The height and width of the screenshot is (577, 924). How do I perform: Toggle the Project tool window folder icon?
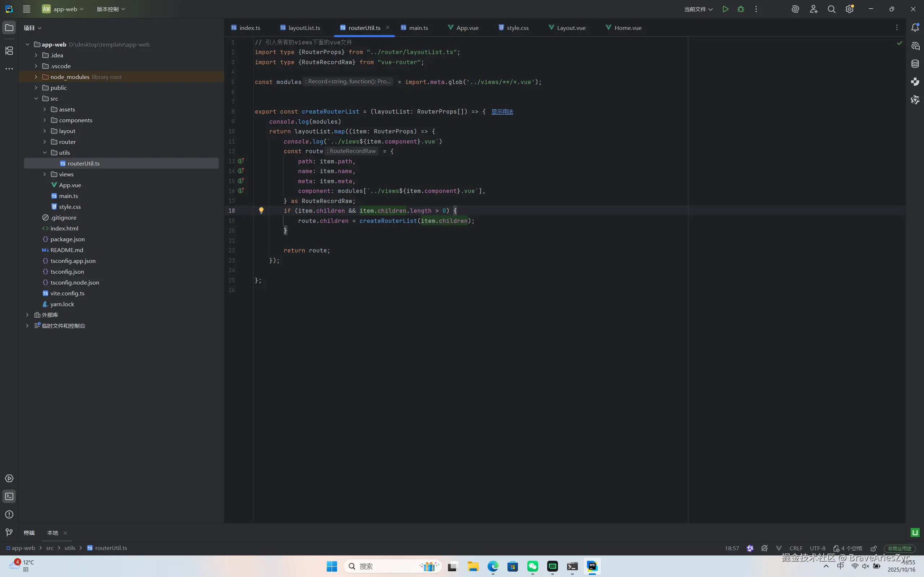[9, 27]
